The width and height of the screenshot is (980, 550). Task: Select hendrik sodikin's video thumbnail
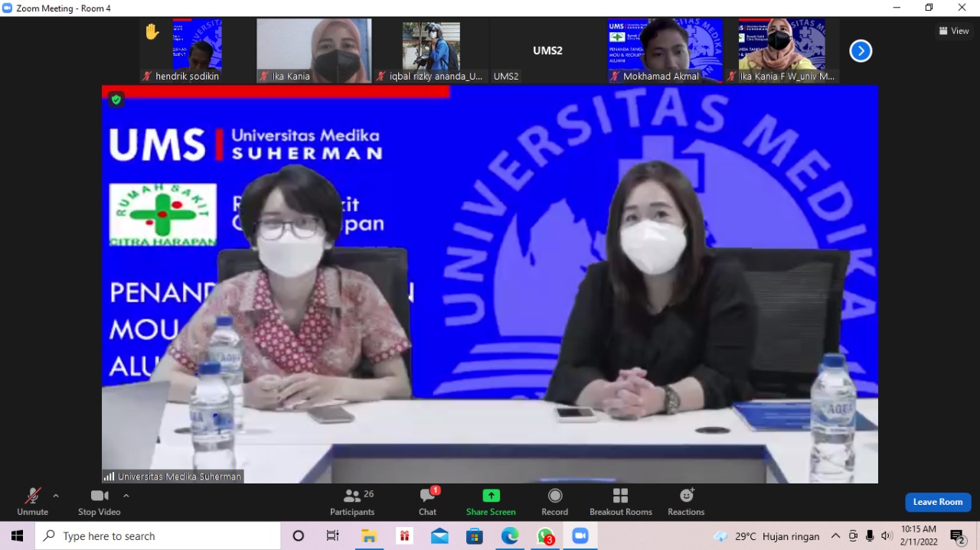point(198,50)
